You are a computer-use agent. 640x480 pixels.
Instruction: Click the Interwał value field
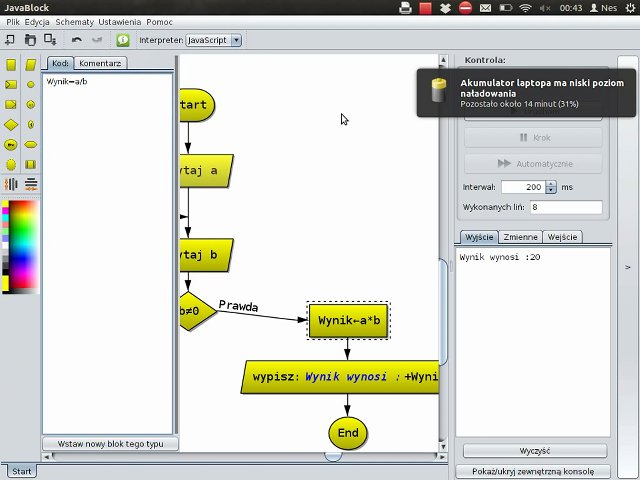pyautogui.click(x=523, y=187)
